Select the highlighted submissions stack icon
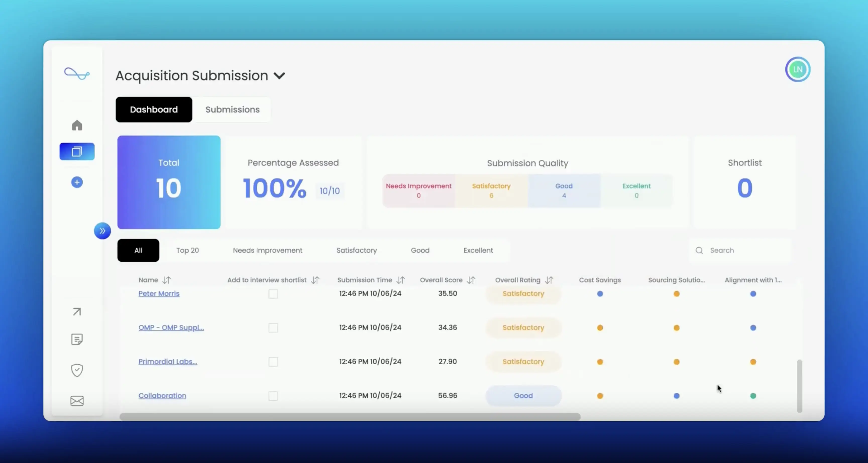 click(x=77, y=152)
